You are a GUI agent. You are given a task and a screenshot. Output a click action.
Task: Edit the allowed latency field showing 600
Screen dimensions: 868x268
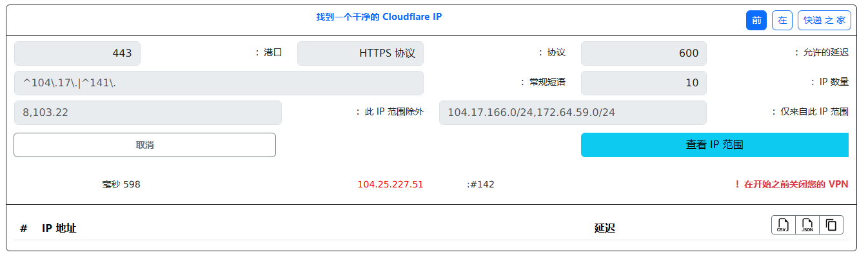(643, 53)
